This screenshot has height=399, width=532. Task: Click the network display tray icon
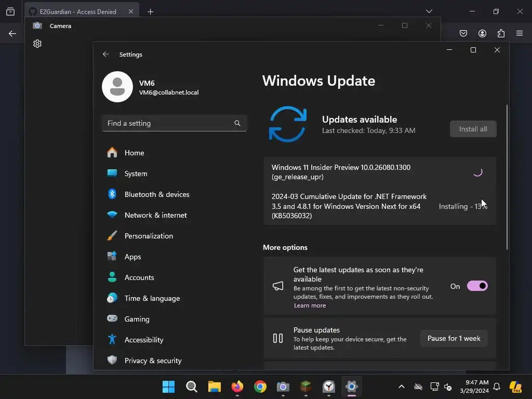[434, 387]
